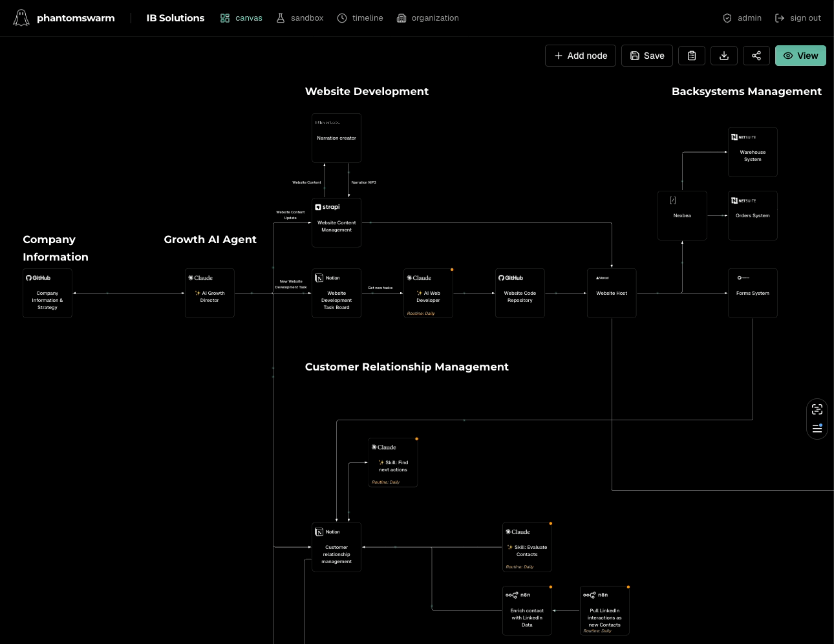Click the Claude logo on Evaluate Contacts node
834x644 pixels.
518,531
